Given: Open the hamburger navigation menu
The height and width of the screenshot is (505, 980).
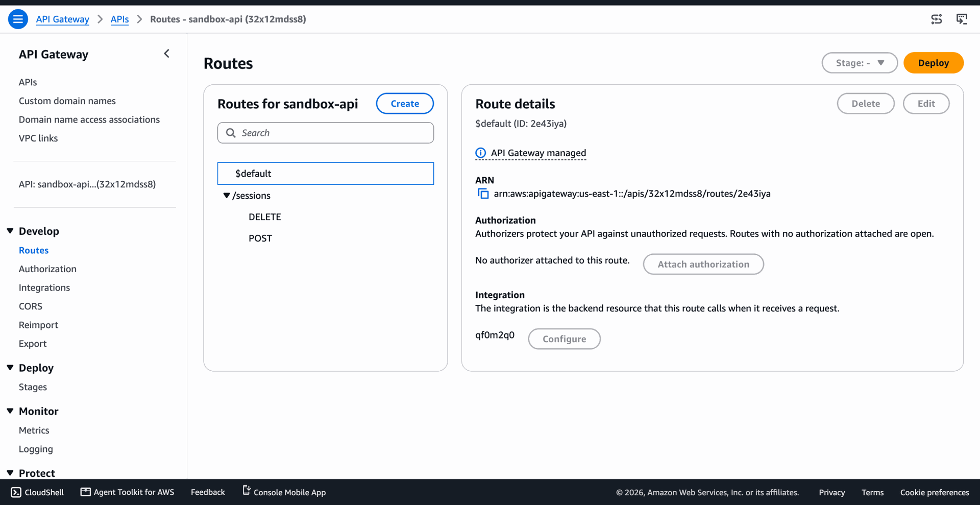Looking at the screenshot, I should click(18, 19).
